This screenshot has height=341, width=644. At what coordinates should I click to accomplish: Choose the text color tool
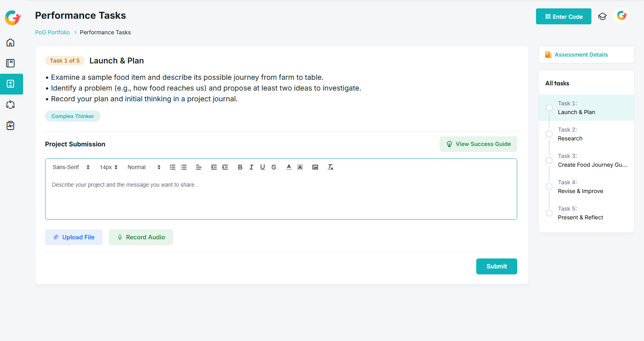(x=289, y=167)
